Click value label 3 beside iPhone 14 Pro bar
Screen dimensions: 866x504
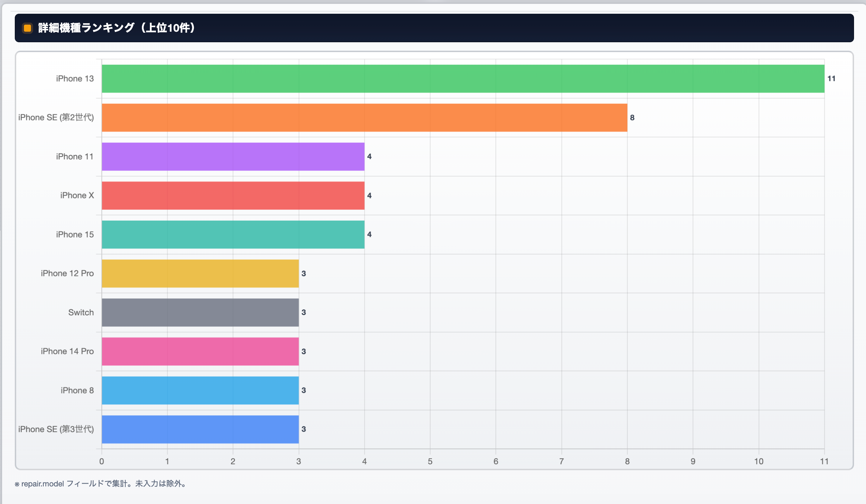(304, 351)
